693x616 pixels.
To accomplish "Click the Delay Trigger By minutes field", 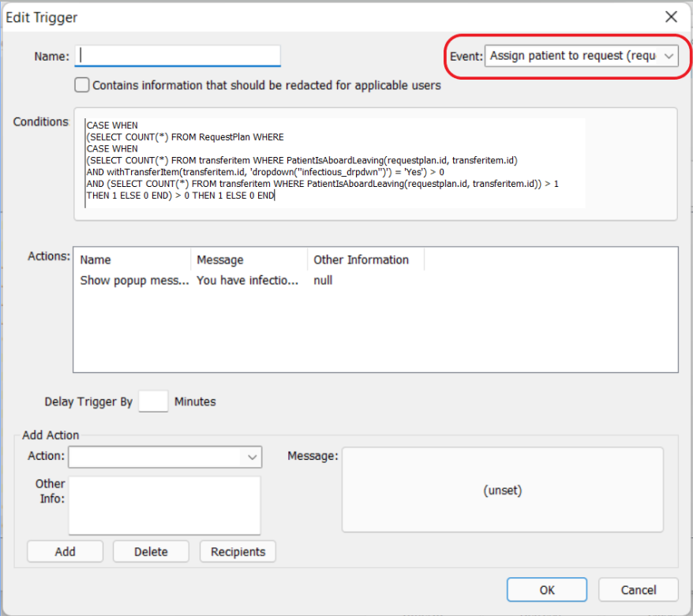I will coord(153,401).
